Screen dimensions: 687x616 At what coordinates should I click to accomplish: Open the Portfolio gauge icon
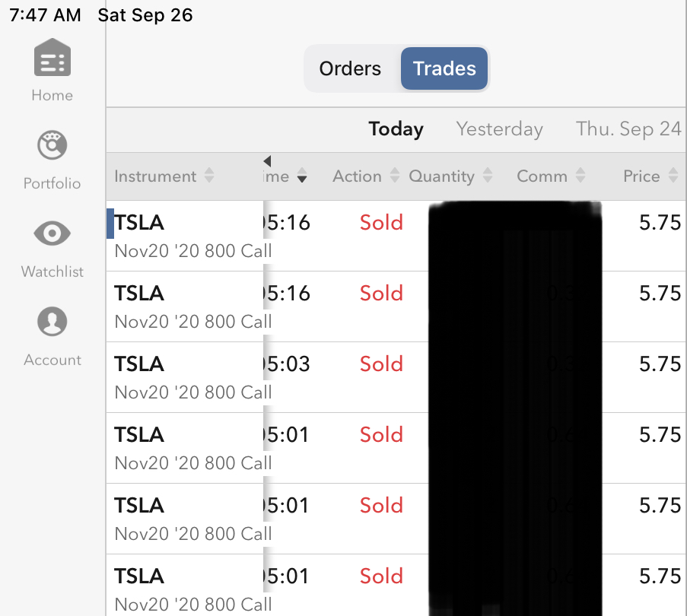[x=52, y=146]
